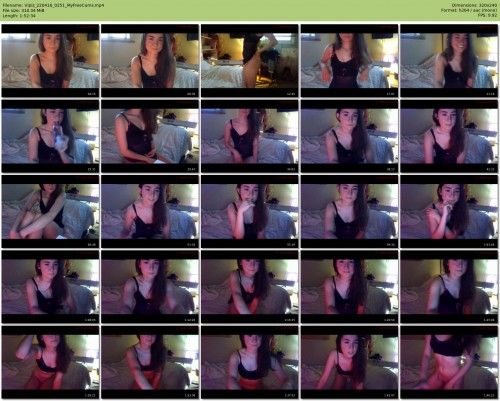This screenshot has width=500, height=401.
Task: Select the first thumbnail in third row
Action: 50,211
